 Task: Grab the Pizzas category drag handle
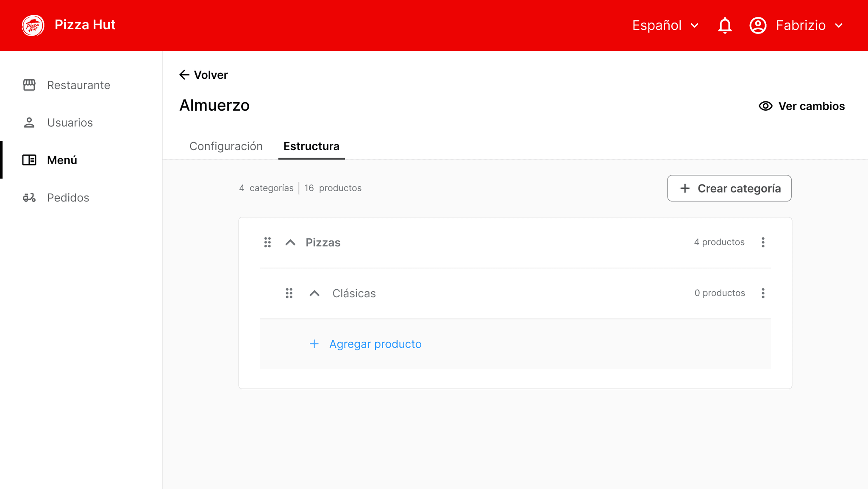click(x=267, y=242)
